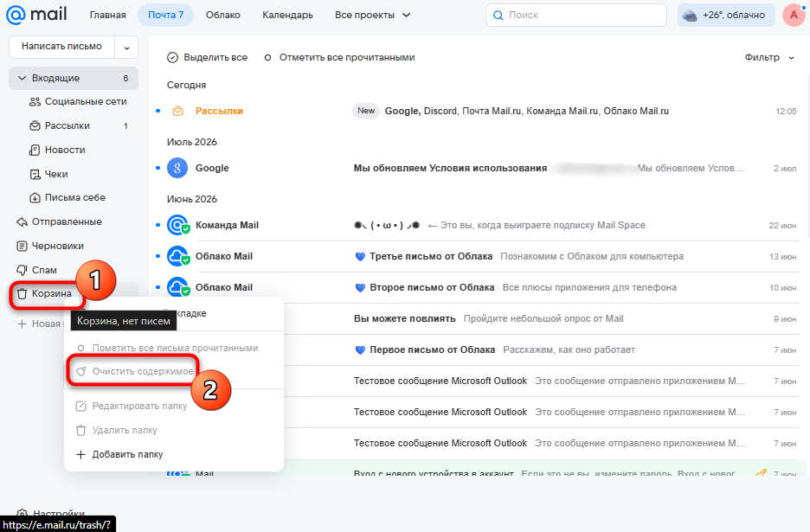Click the Новости folder icon

click(x=35, y=150)
